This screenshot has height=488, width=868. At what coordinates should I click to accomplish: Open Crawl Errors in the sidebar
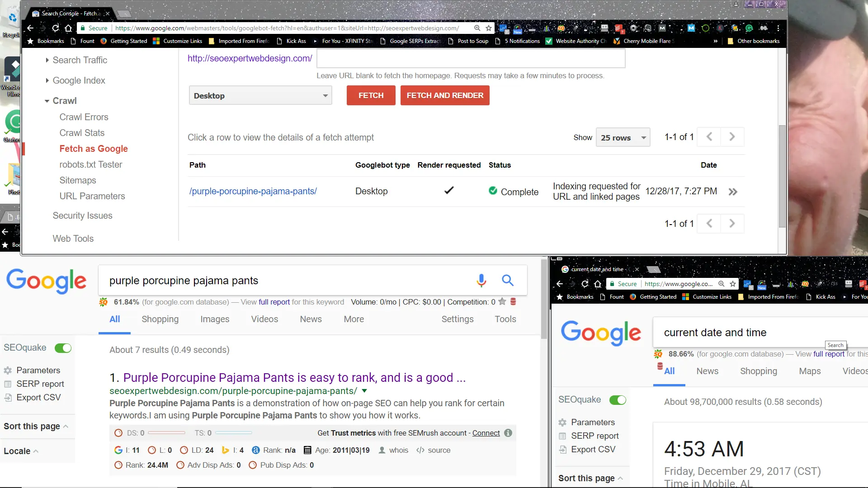[x=84, y=117]
